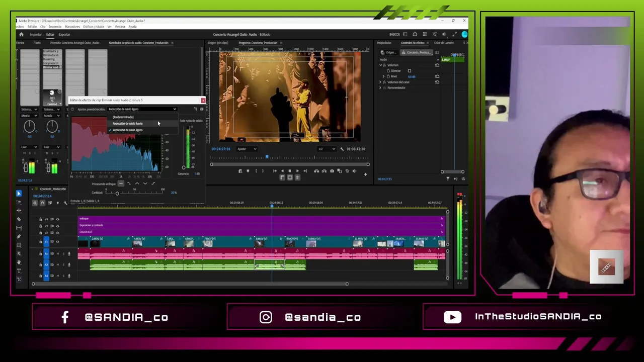Toggle the power state of noise effect
This screenshot has width=644, height=362.
tap(72, 109)
